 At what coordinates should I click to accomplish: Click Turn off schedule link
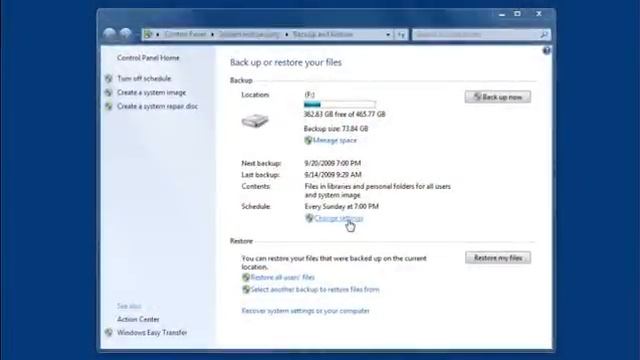144,78
